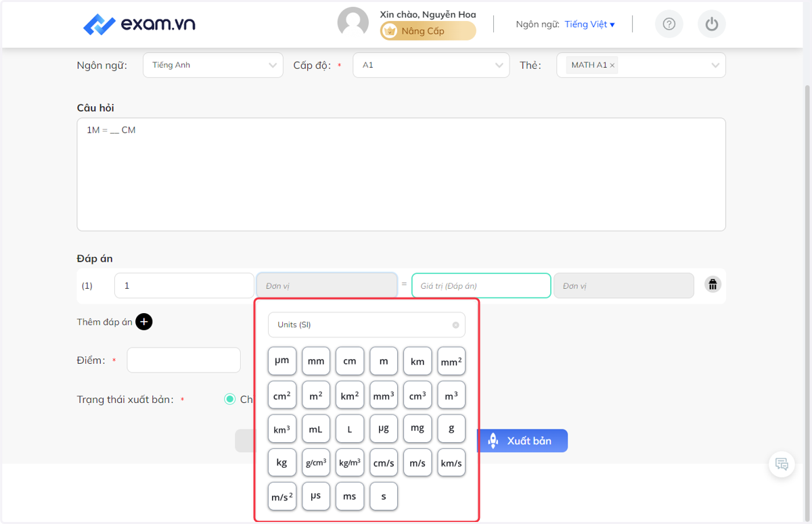
Task: Click the exam.vn logo
Action: coord(139,24)
